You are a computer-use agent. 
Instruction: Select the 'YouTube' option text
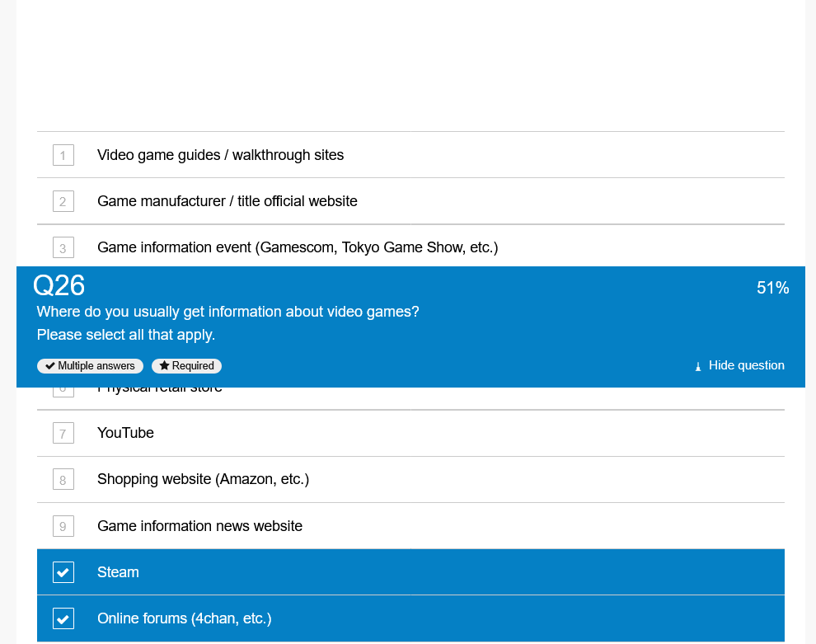pos(125,433)
